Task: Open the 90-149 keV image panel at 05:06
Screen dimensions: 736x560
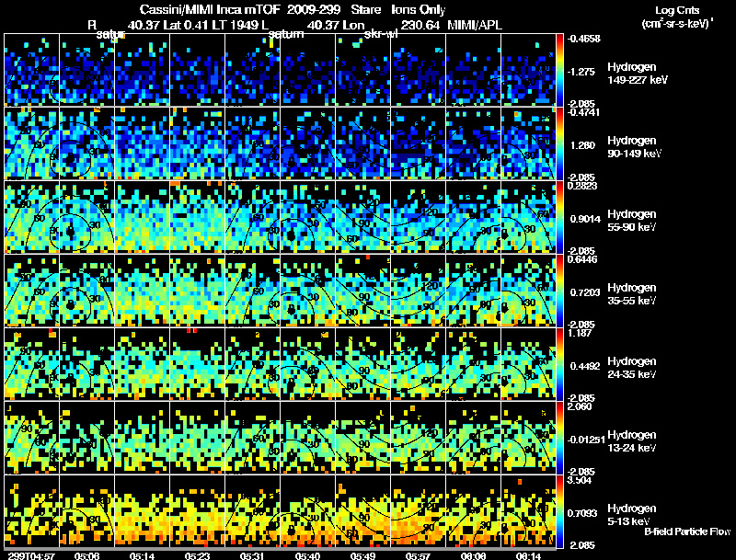Action: tap(86, 143)
